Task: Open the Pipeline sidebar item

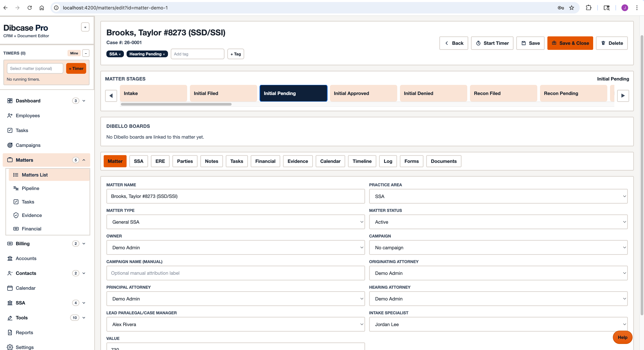Action: 30,188
